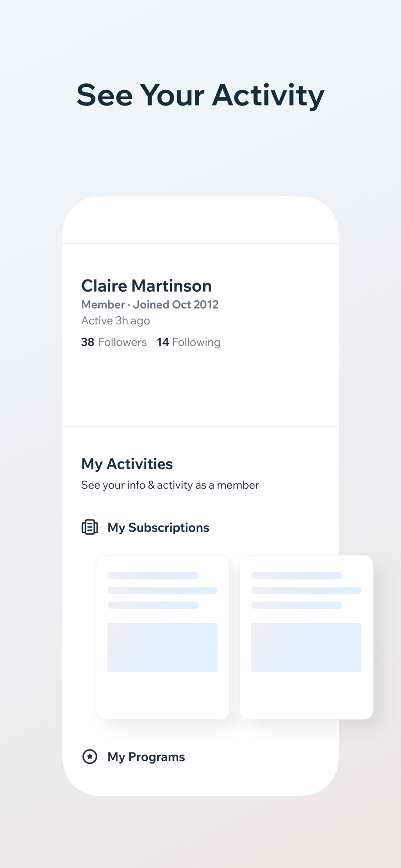The image size is (401, 868).
Task: Click the first card's image placeholder block
Action: [162, 647]
